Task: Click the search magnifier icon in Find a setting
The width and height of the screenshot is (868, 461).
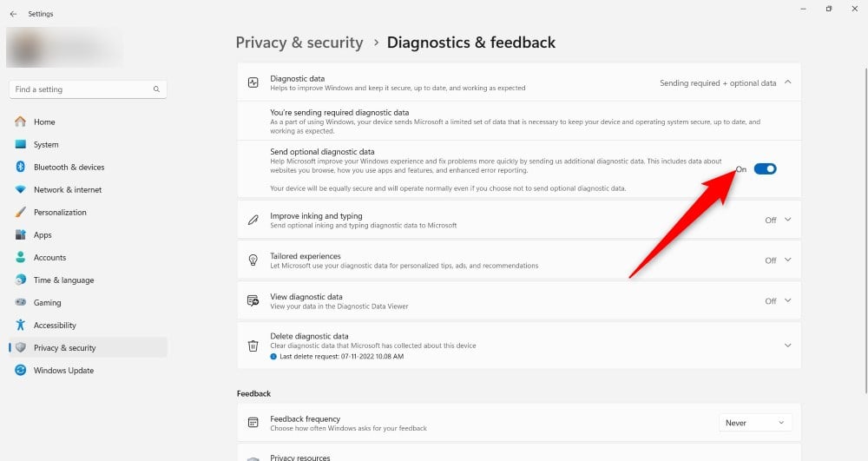Action: pyautogui.click(x=156, y=89)
